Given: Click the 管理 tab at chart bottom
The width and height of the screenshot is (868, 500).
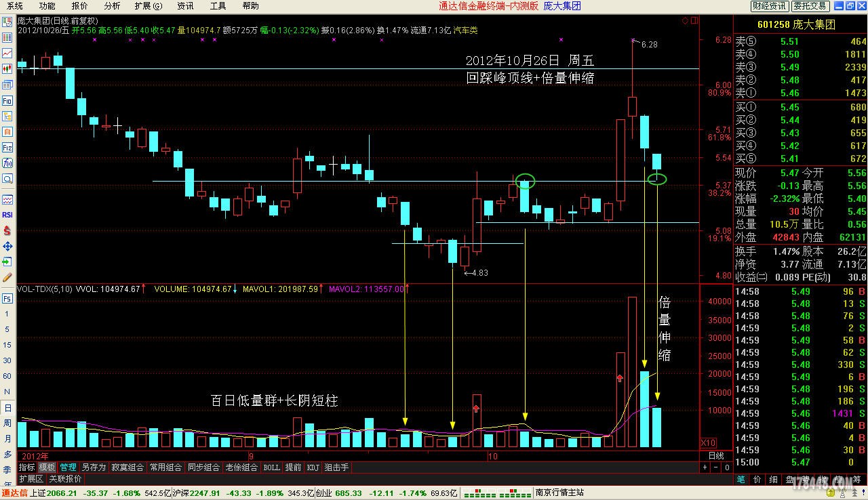Looking at the screenshot, I should click(68, 467).
